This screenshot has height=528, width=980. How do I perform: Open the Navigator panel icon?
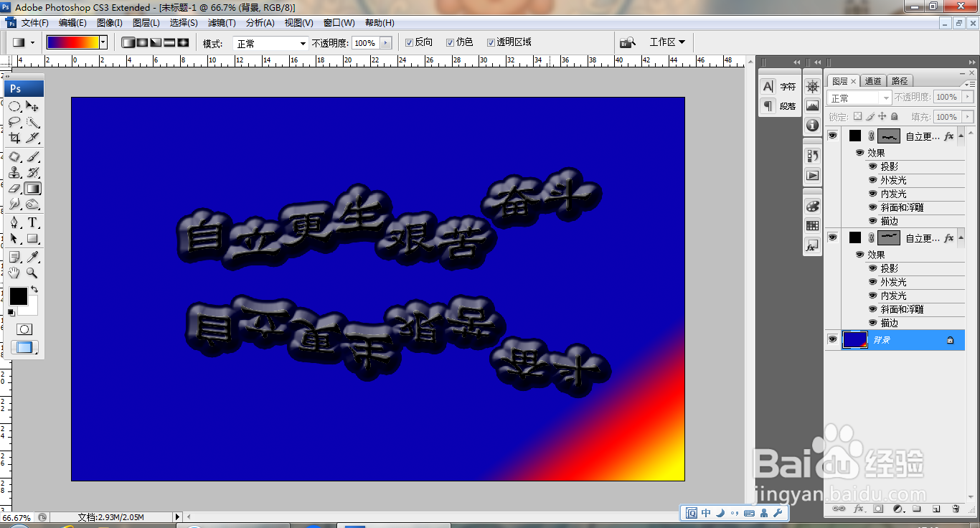point(812,86)
